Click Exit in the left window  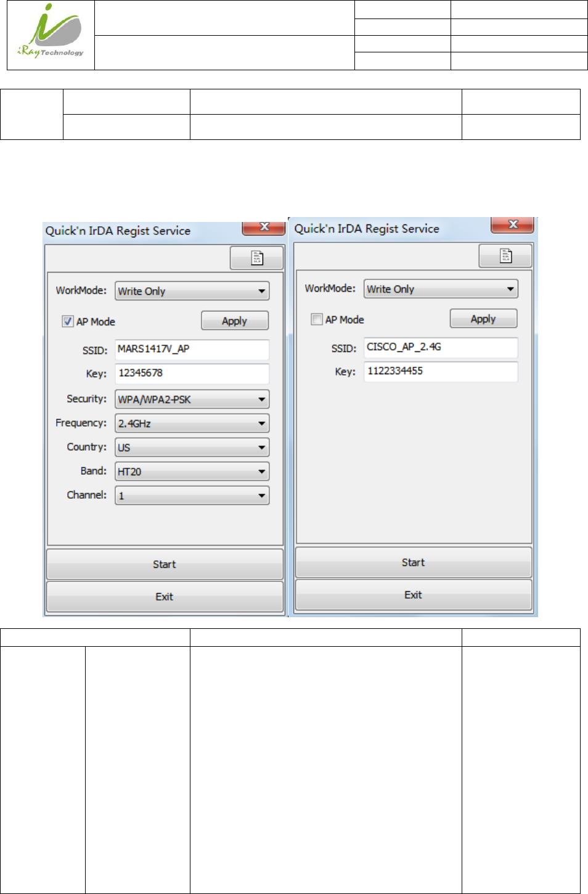point(165,596)
